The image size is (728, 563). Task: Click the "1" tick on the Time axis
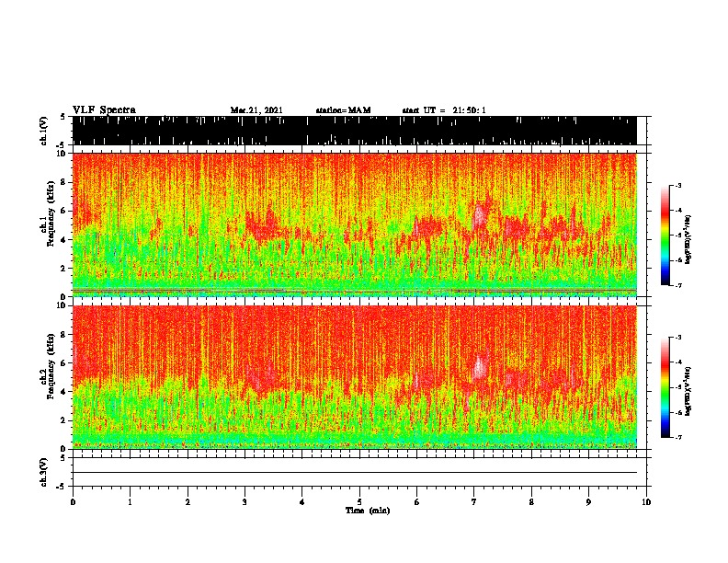tap(130, 502)
